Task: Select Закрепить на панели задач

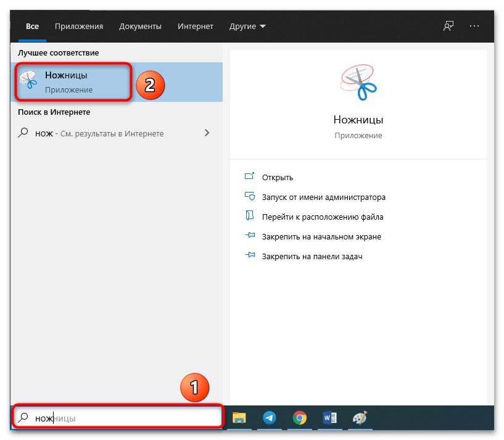Action: 312,256
